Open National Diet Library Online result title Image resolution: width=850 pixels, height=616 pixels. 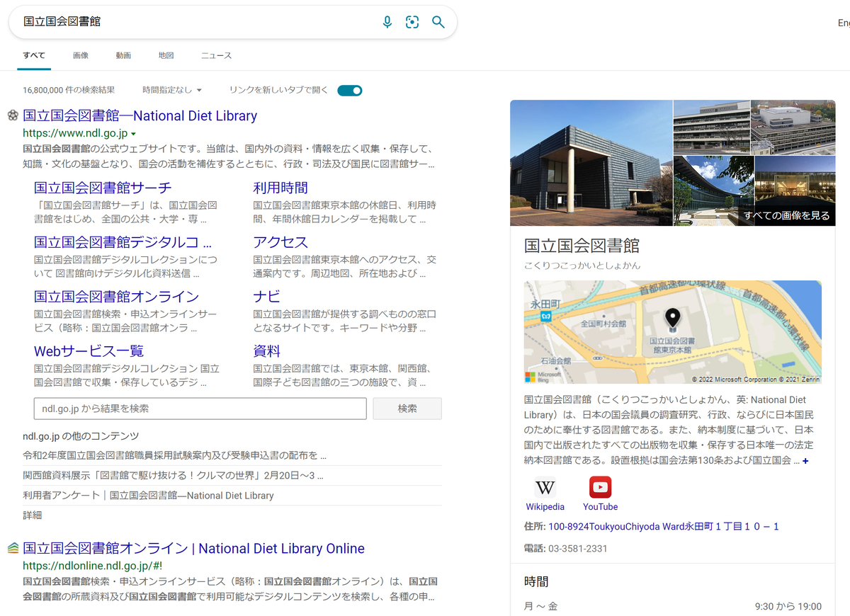point(193,548)
